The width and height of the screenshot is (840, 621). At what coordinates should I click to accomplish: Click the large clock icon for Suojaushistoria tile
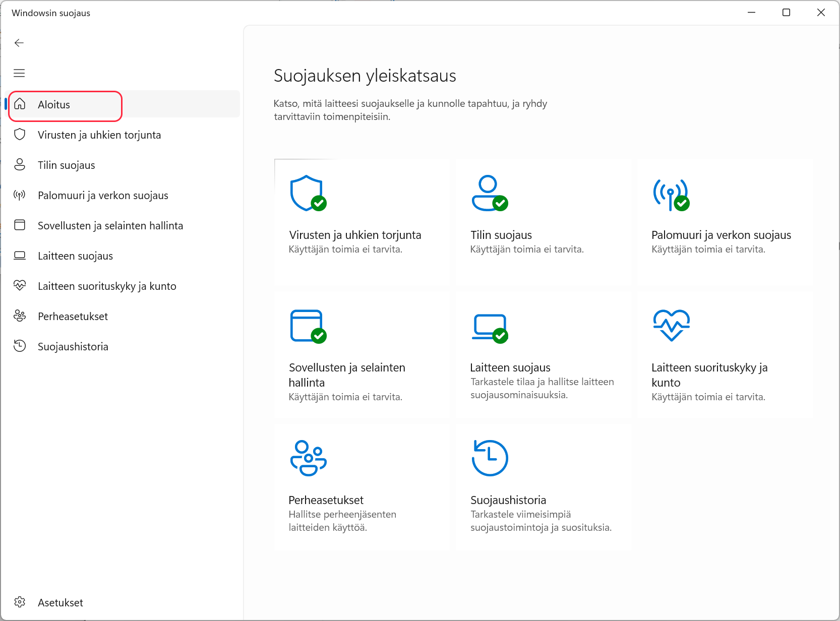(x=490, y=458)
